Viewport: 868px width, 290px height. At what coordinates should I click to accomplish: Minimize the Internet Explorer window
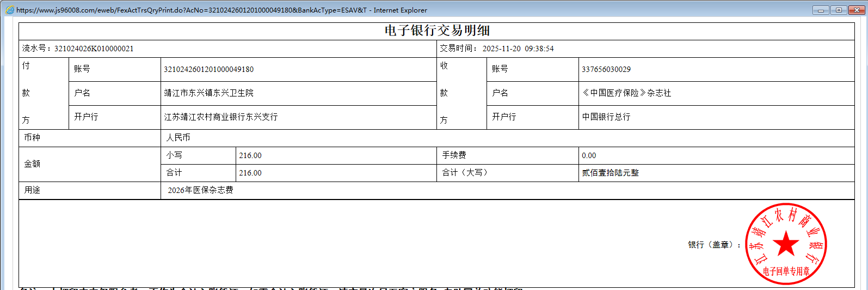[821, 10]
